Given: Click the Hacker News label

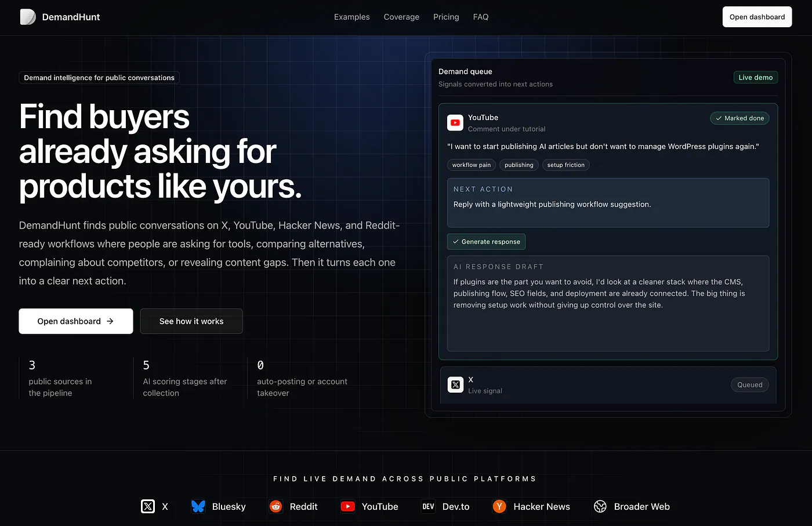Looking at the screenshot, I should pos(542,506).
